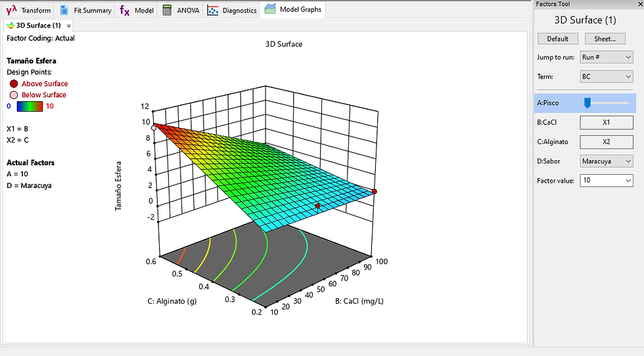This screenshot has width=644, height=356.
Task: Click the X2 = C legend text
Action: pos(18,140)
